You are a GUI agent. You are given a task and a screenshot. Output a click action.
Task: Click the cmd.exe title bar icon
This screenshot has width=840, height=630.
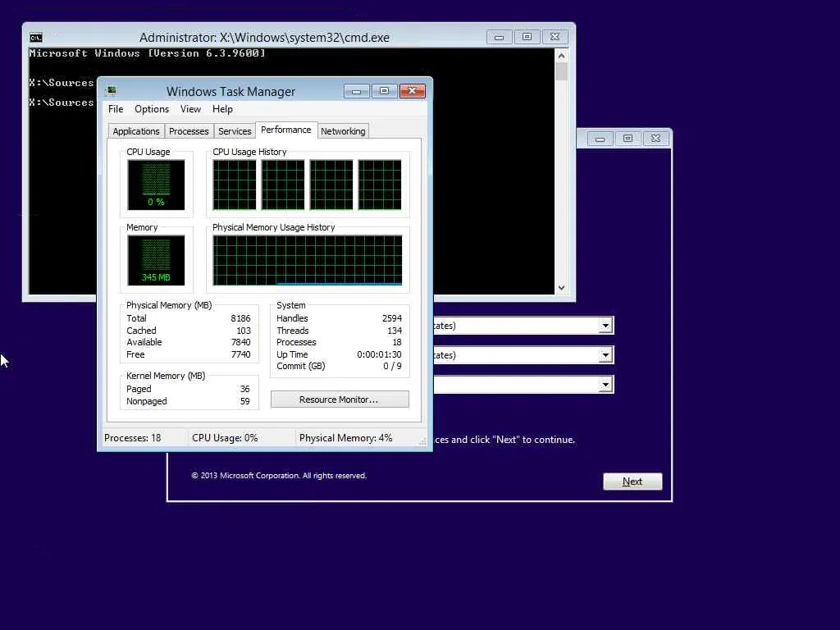36,38
